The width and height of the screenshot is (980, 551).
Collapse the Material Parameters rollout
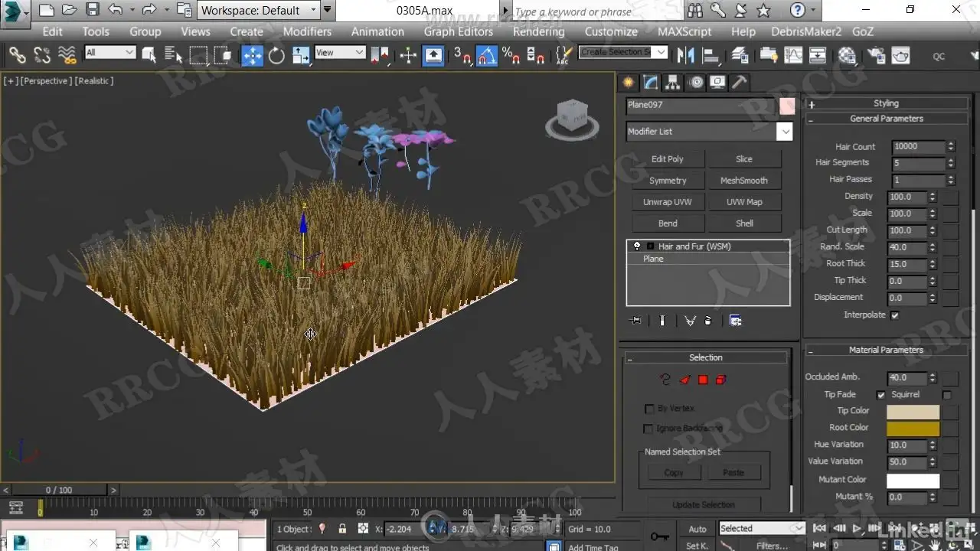886,350
